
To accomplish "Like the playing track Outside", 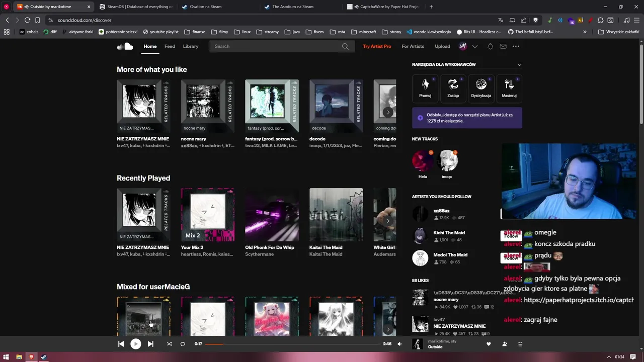I will click(x=489, y=344).
